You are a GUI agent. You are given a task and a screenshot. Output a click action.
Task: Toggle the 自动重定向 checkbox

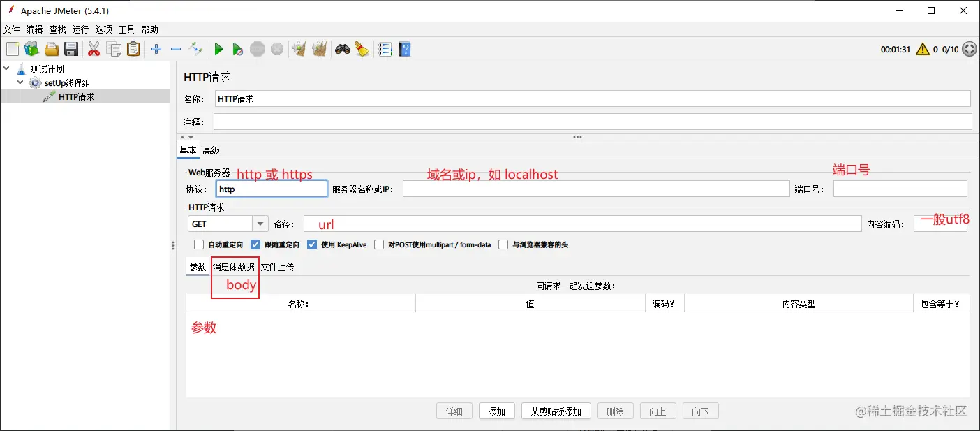pos(199,244)
